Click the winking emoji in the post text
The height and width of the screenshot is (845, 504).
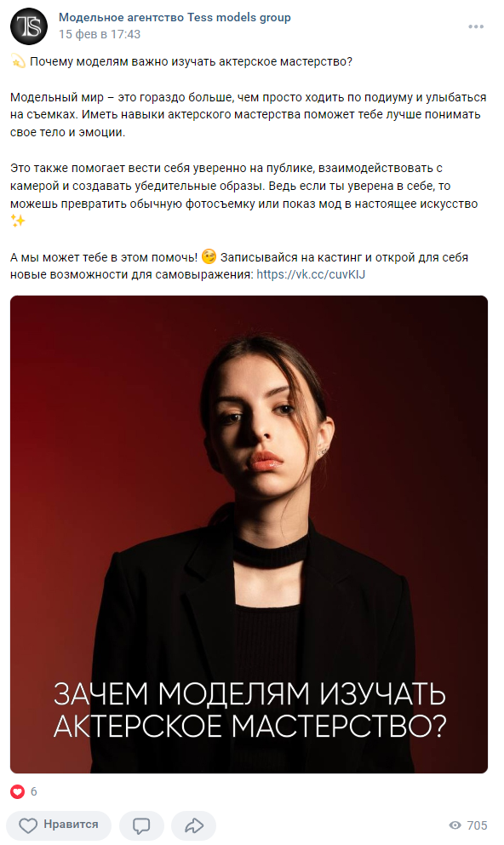click(x=209, y=256)
